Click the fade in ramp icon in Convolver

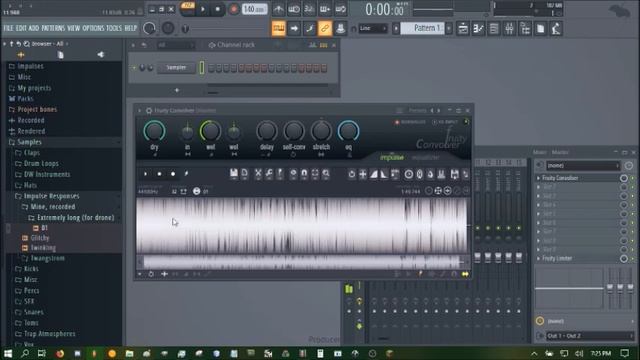point(373,174)
